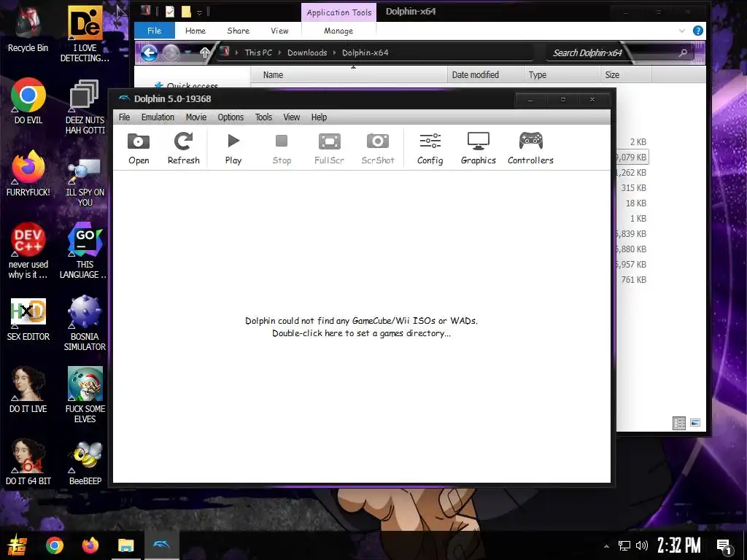The height and width of the screenshot is (560, 747).
Task: Open Chrome from the taskbar
Action: [54, 545]
